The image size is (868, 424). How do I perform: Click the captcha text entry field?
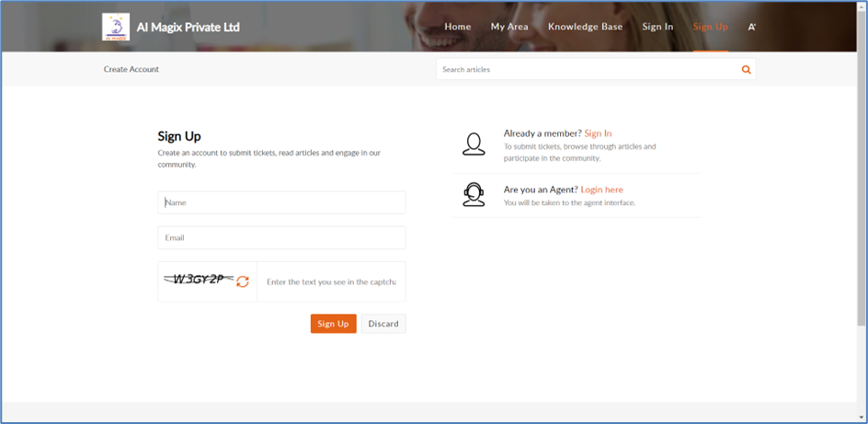coord(331,282)
